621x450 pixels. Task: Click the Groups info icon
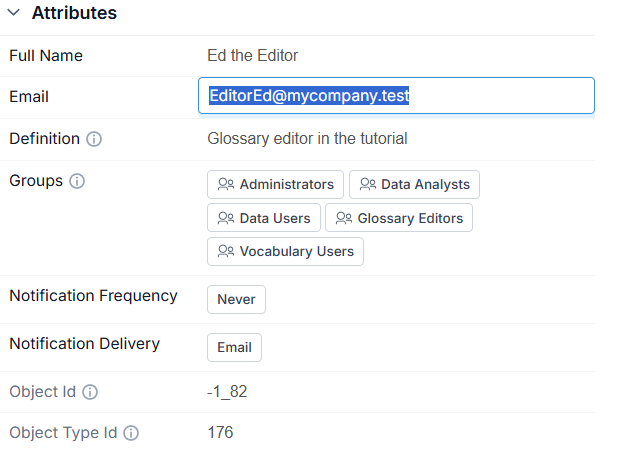[x=77, y=181]
